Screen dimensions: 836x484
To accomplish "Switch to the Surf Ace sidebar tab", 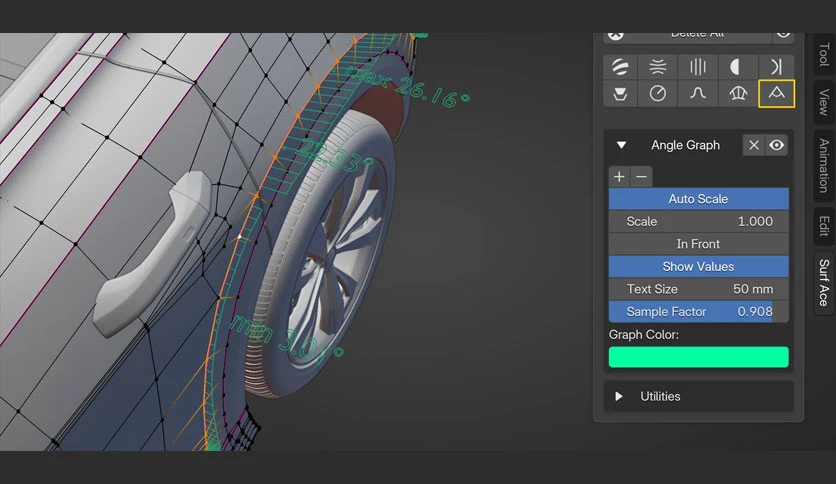I will click(x=824, y=283).
